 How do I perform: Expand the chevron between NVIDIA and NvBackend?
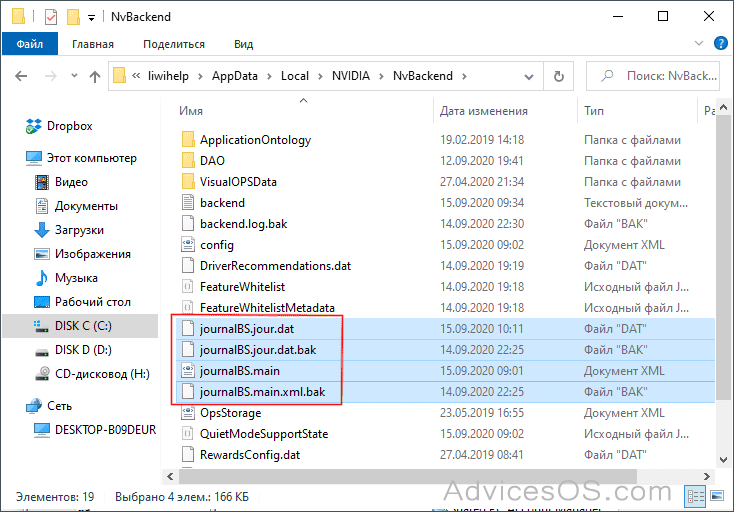point(382,76)
